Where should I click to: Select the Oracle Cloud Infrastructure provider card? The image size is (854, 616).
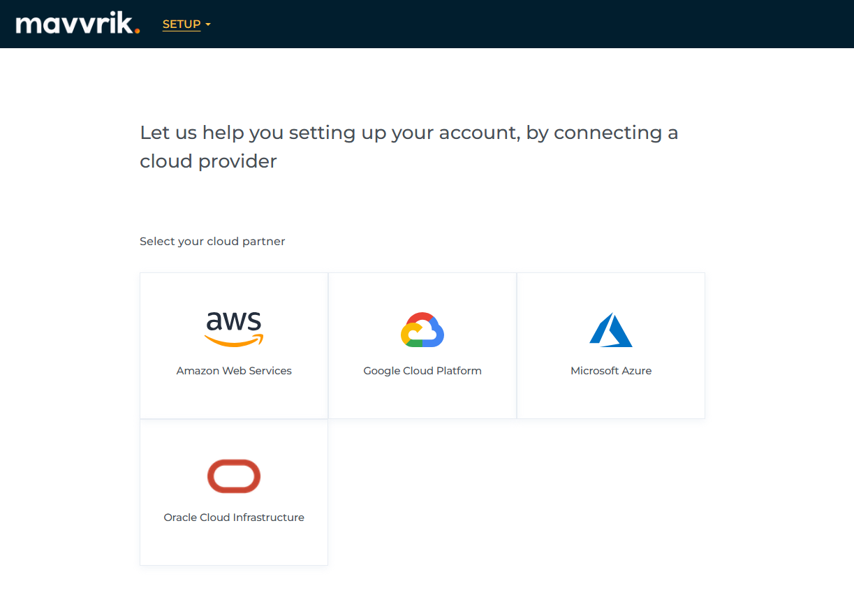pos(234,543)
